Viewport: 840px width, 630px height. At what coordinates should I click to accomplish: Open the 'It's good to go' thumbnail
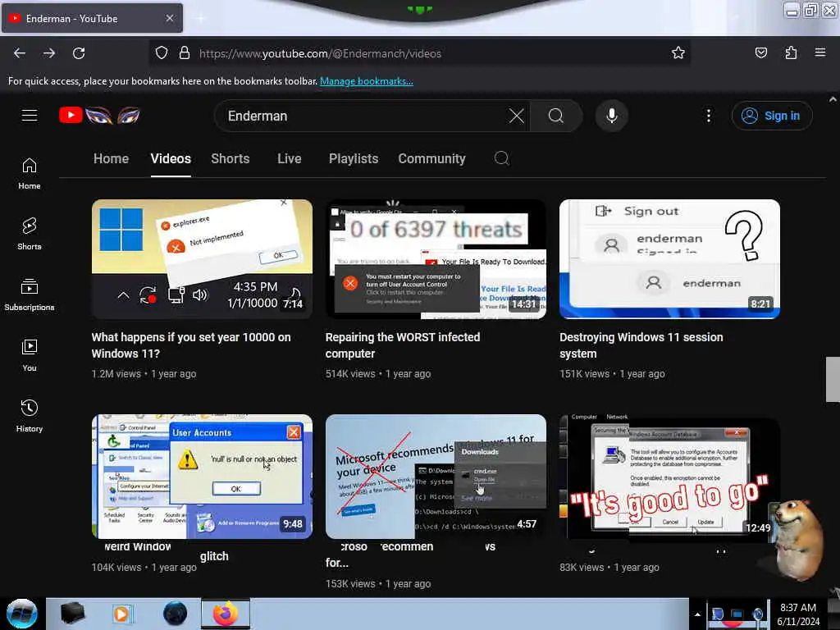669,477
